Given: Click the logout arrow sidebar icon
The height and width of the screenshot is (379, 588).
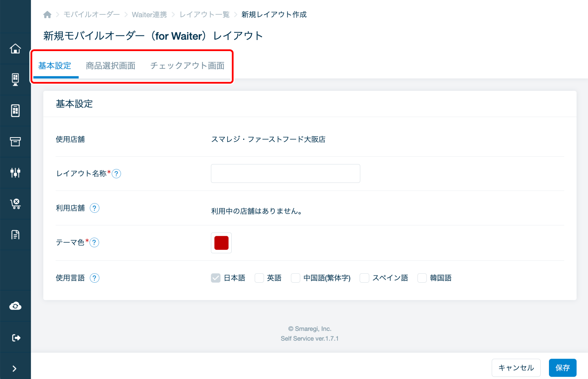Looking at the screenshot, I should tap(15, 338).
